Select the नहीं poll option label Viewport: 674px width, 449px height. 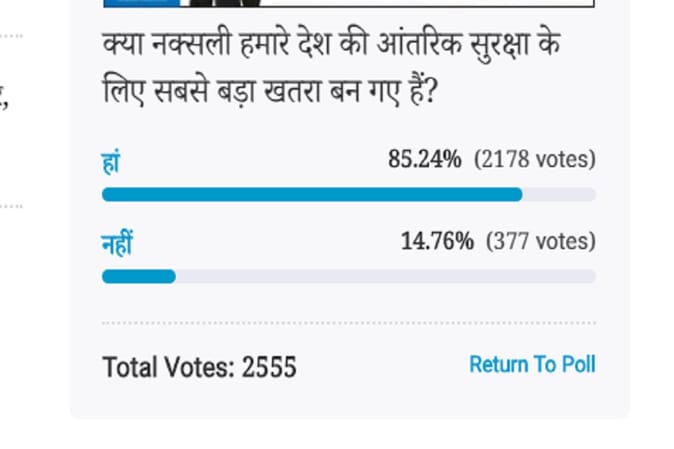[x=117, y=244]
